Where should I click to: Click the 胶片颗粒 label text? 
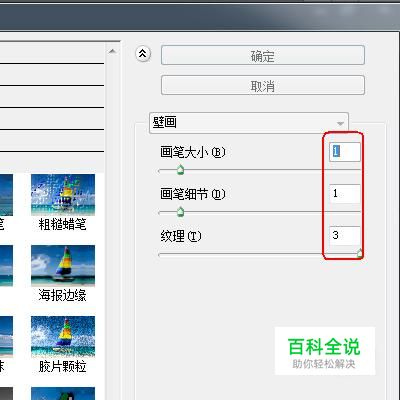63,366
